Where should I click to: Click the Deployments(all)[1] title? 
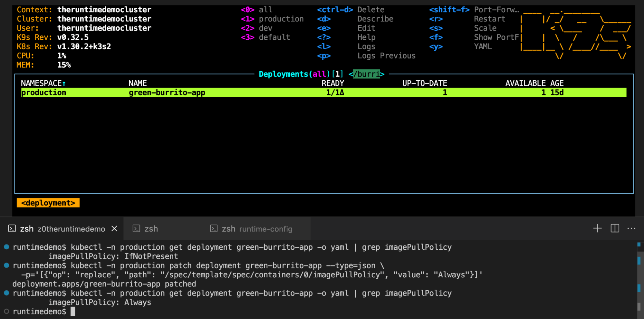(x=301, y=74)
